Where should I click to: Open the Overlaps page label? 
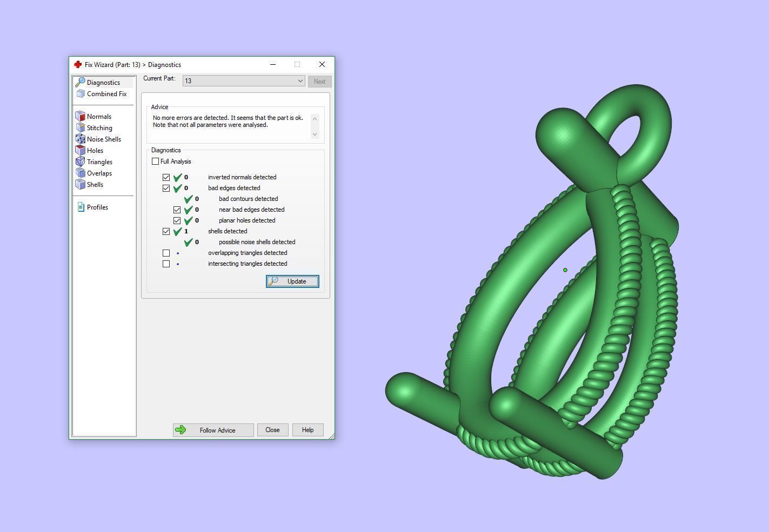[99, 173]
